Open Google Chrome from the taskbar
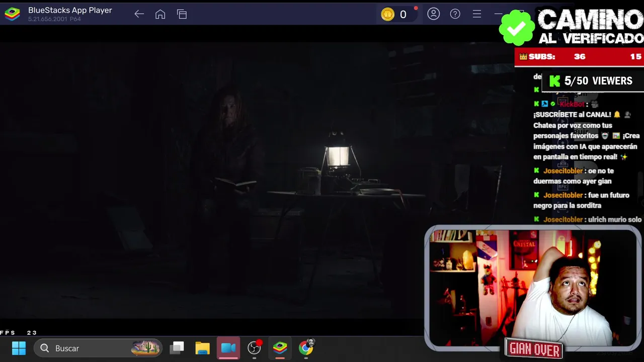The image size is (644, 362). click(x=306, y=347)
